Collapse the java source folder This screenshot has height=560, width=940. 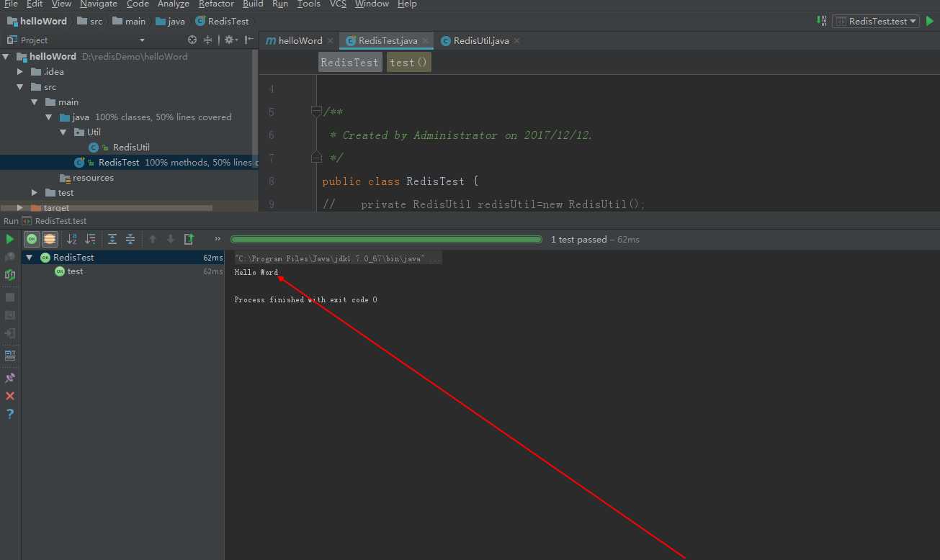pos(49,117)
